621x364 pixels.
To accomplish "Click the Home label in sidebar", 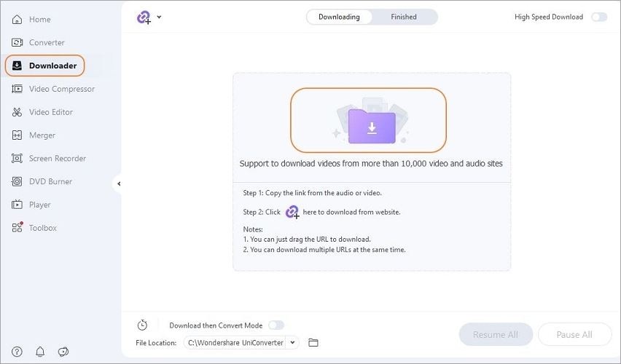I will tap(39, 20).
